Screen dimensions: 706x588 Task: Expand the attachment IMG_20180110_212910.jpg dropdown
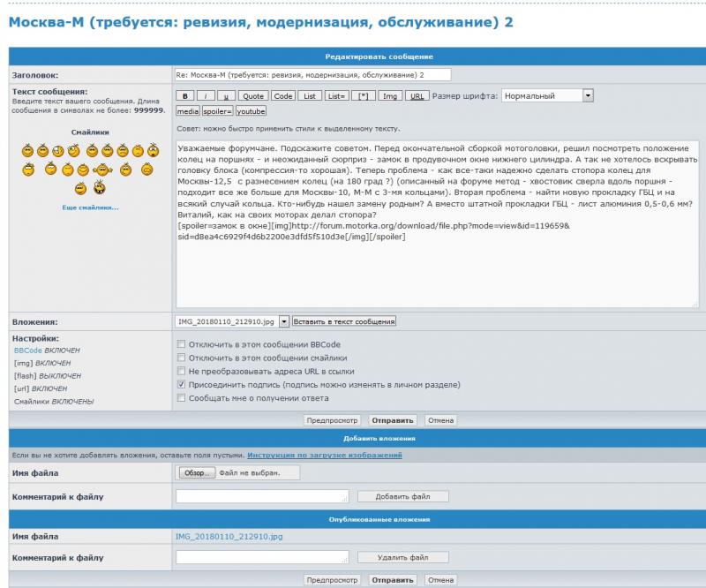pos(284,321)
